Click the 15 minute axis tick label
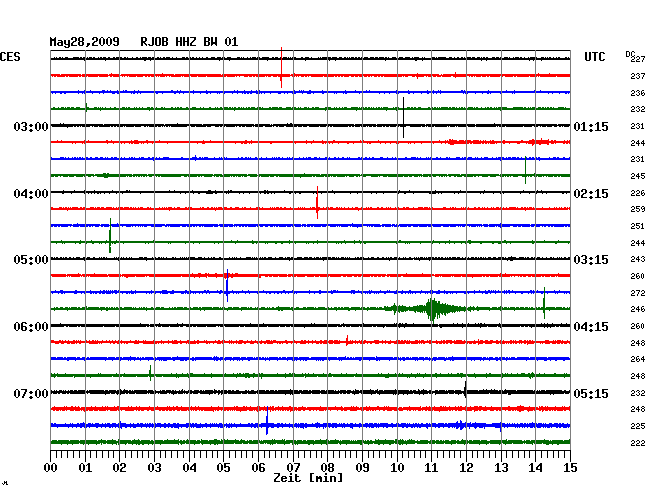Viewport: 650px width, 494px height. click(x=570, y=468)
